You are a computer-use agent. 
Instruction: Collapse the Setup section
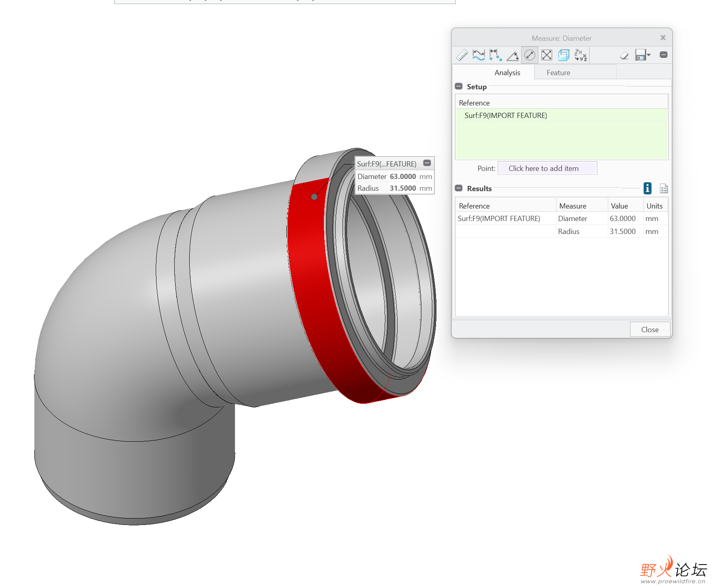tap(459, 86)
